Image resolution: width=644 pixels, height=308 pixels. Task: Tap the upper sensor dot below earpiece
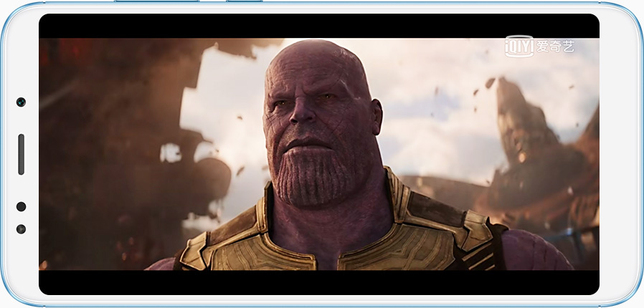pyautogui.click(x=21, y=206)
